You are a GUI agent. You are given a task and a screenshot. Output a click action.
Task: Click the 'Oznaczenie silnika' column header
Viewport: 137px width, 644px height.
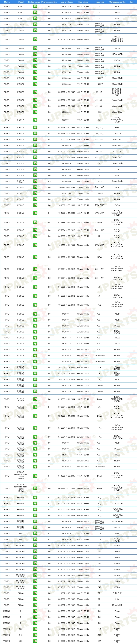coord(117,2)
